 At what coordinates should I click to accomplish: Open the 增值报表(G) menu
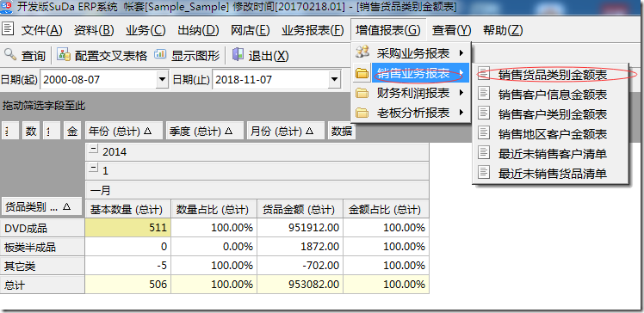(388, 30)
